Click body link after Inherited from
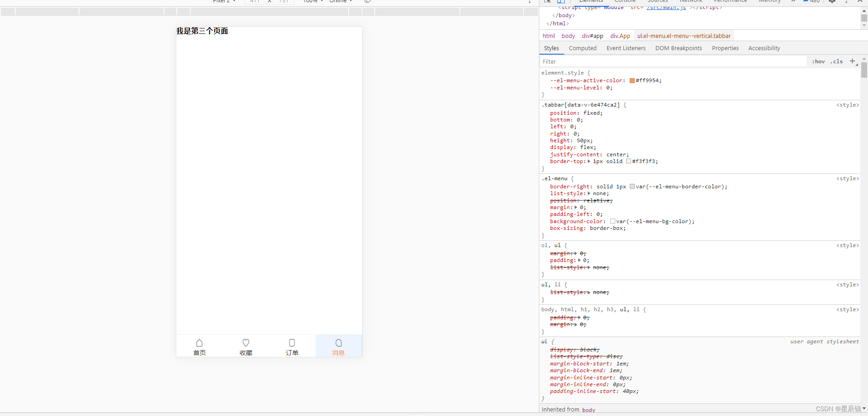This screenshot has height=416, width=868. pos(589,410)
